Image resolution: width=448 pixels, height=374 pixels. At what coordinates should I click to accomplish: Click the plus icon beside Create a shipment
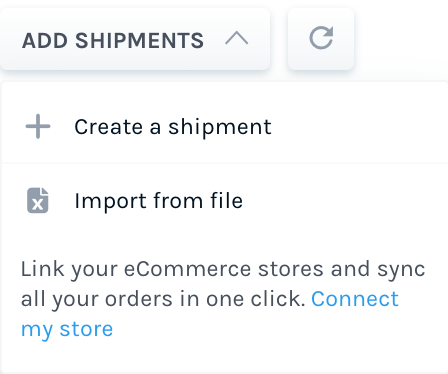(x=38, y=126)
